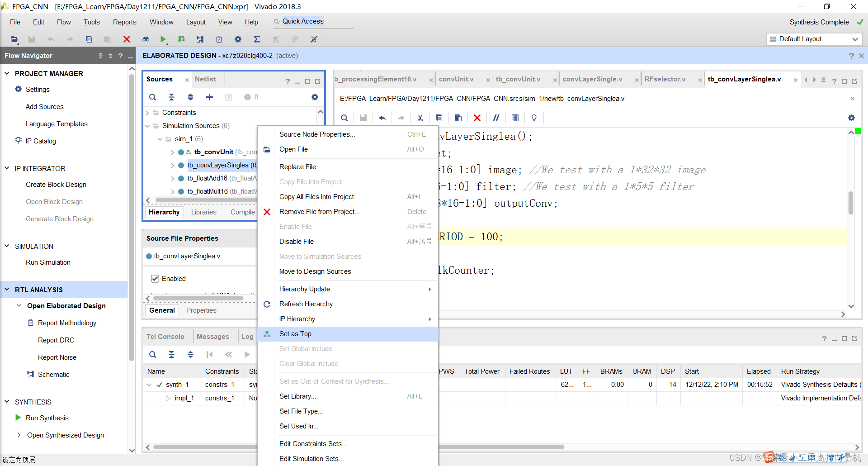
Task: Click Report Methodology
Action: coord(67,323)
